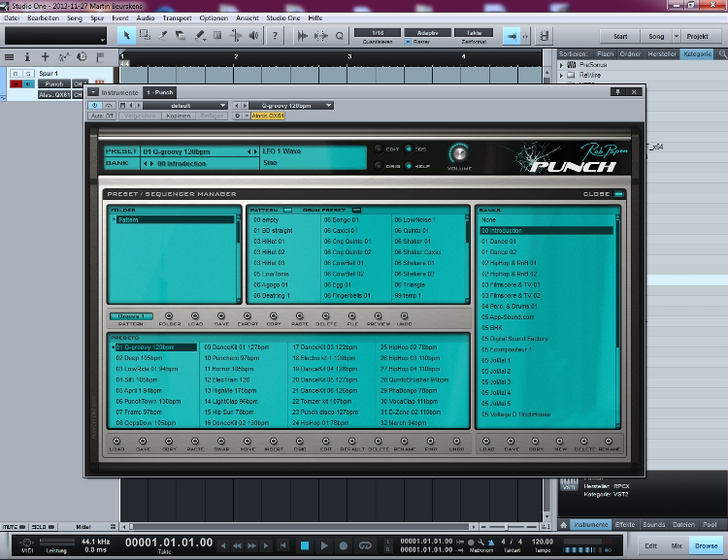Open the default preset dropdown
Screen dimensions: 728x560
[x=184, y=106]
